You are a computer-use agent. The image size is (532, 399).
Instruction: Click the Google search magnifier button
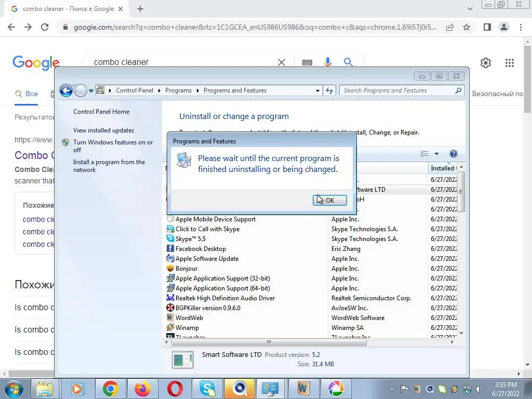pyautogui.click(x=348, y=62)
